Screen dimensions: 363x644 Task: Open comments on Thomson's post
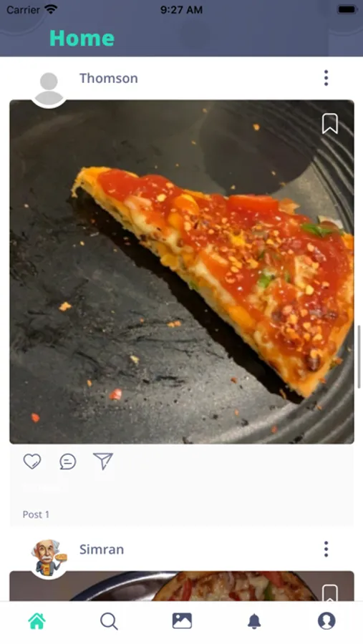click(68, 462)
